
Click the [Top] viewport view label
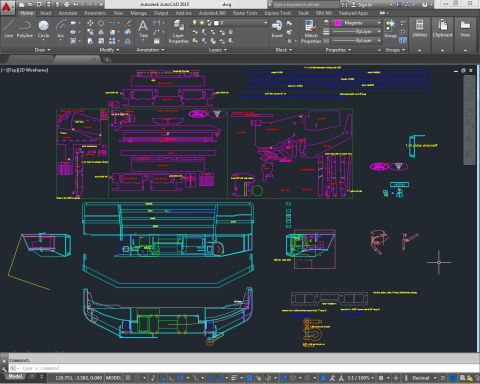(12, 70)
